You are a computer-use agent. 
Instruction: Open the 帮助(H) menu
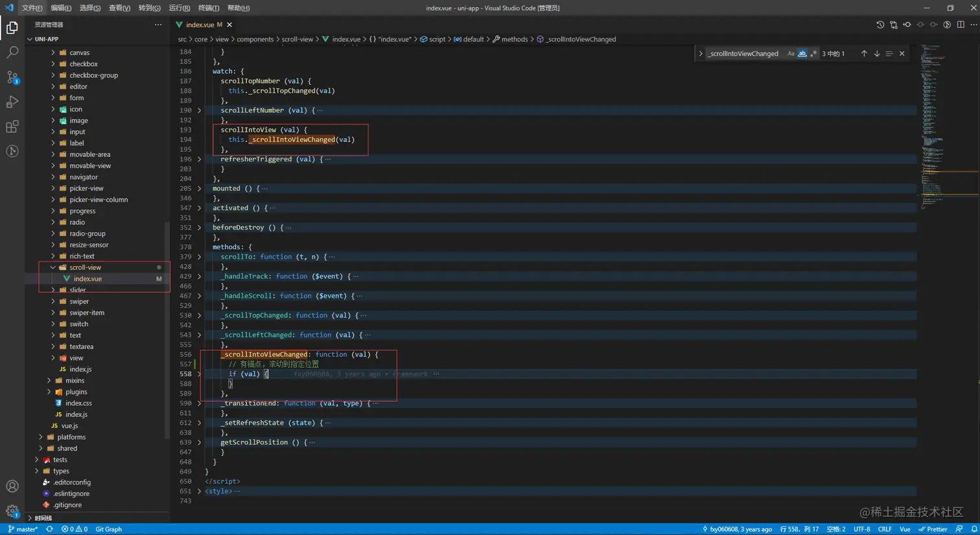[239, 8]
